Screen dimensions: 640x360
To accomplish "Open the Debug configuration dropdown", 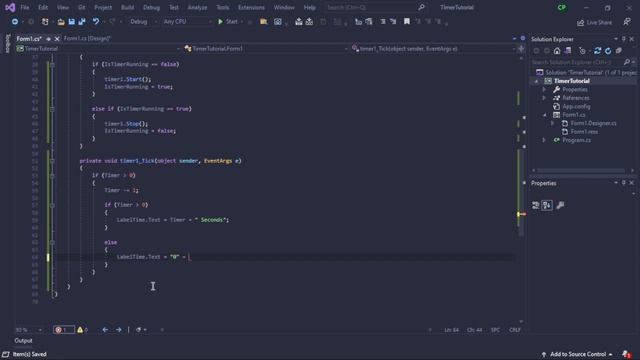I will [143, 22].
